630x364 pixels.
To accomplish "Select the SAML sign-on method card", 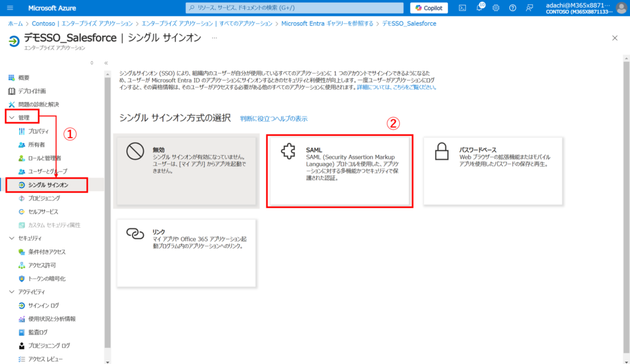I will tap(340, 171).
